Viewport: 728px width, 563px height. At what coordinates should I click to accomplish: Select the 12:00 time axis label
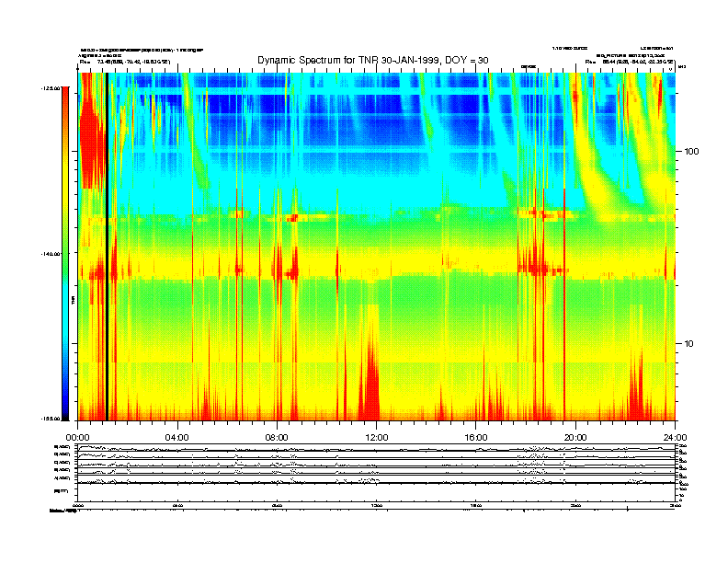(x=377, y=438)
